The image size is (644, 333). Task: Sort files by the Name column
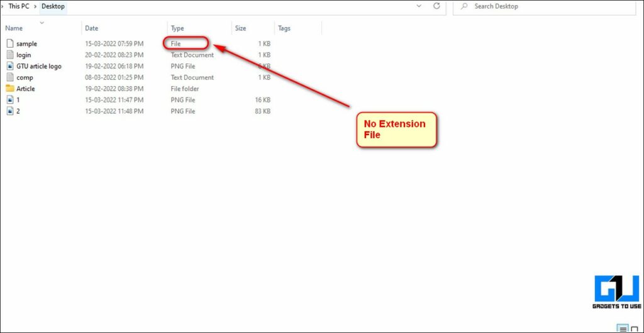[14, 28]
